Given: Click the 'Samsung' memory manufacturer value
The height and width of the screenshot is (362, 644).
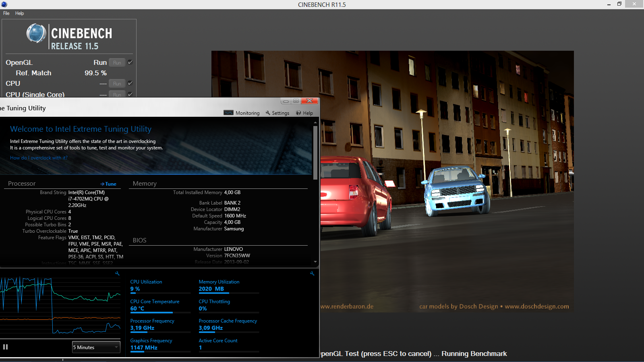Looking at the screenshot, I should pyautogui.click(x=234, y=229).
